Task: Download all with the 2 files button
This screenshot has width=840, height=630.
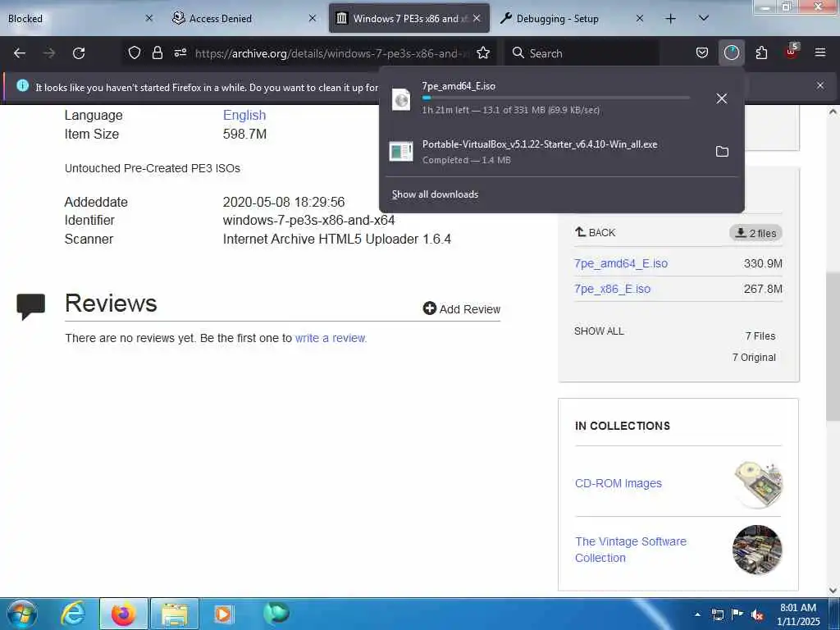Action: point(756,233)
